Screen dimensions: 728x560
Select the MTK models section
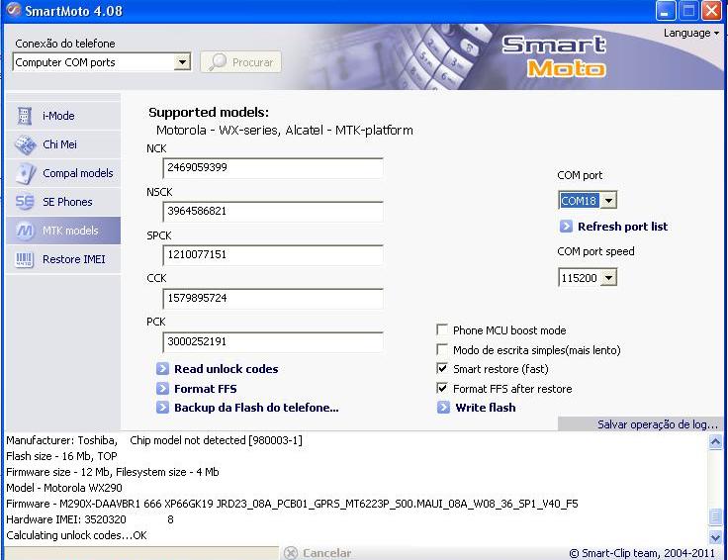(63, 231)
